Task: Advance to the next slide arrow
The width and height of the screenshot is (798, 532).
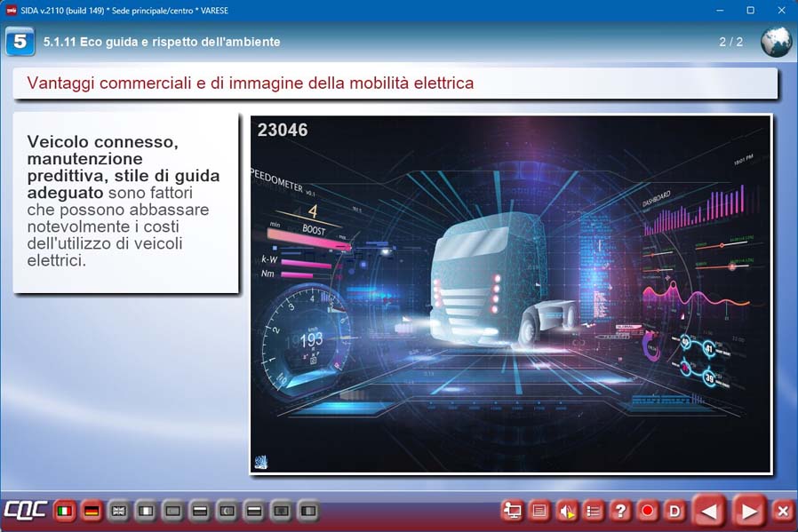Action: pos(749,511)
